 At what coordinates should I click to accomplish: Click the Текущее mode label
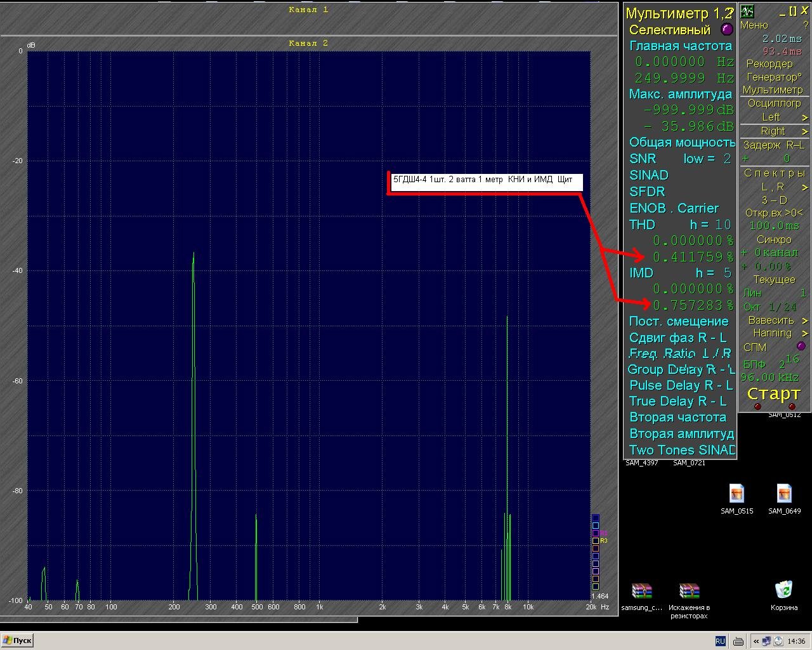774,279
